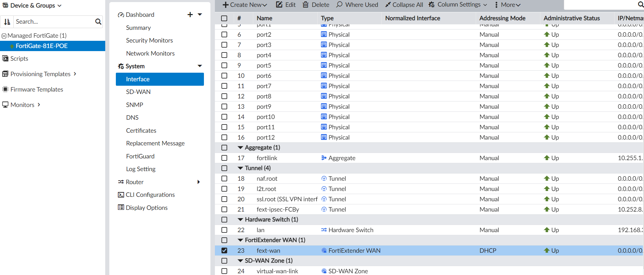Uncheck the fext-wan row checkbox

pos(224,250)
